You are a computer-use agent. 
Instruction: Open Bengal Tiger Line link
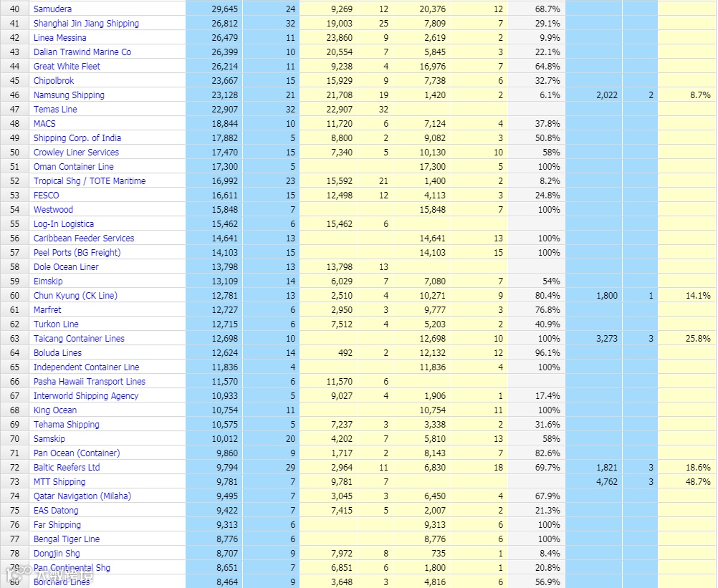67,539
